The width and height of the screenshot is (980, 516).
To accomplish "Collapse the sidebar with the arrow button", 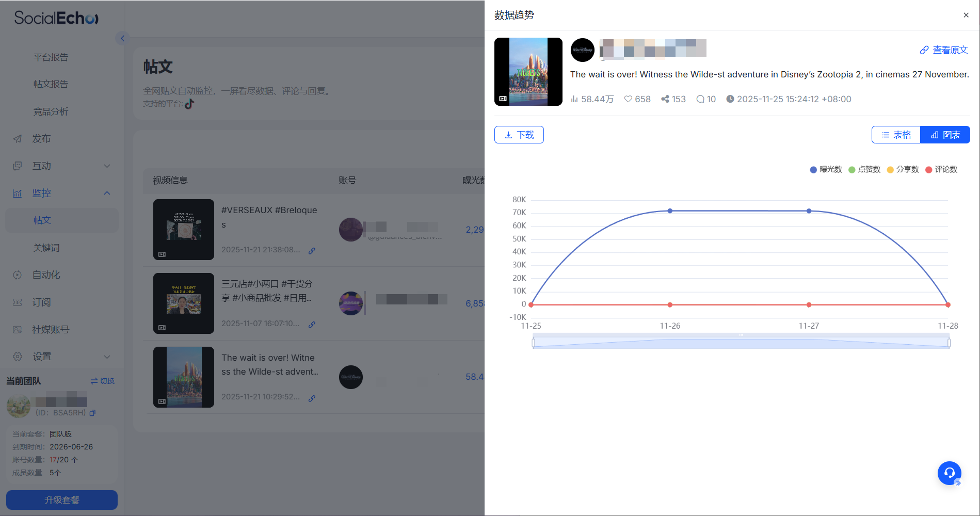I will [x=122, y=38].
